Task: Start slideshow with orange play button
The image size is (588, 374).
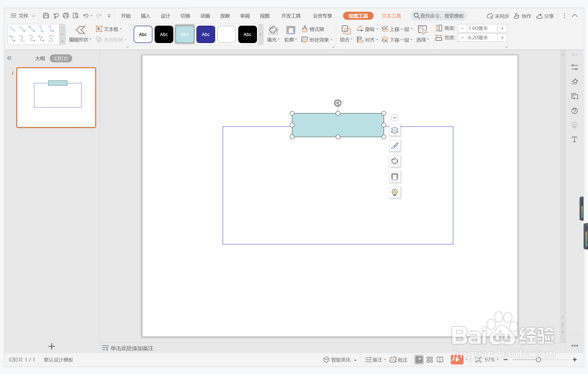Action: click(456, 360)
